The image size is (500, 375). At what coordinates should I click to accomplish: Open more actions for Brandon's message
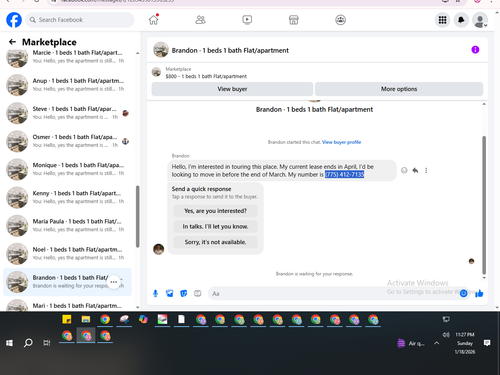[426, 170]
